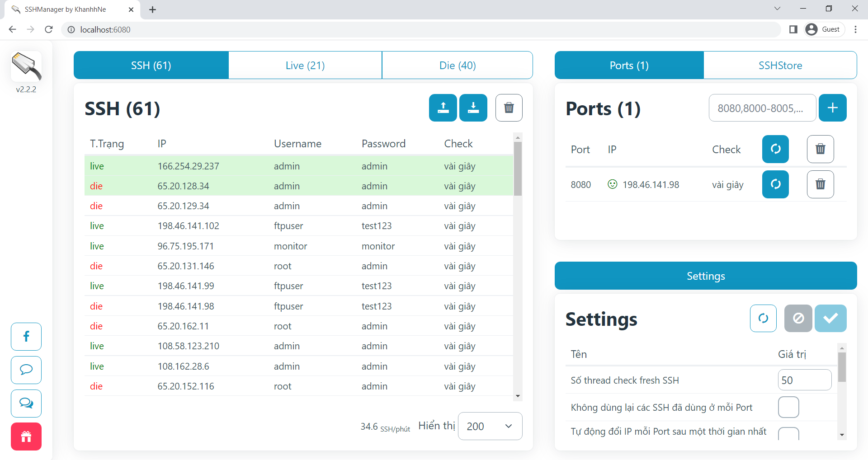Viewport: 868px width, 460px height.
Task: Switch to the Live (21) tab
Action: (x=305, y=65)
